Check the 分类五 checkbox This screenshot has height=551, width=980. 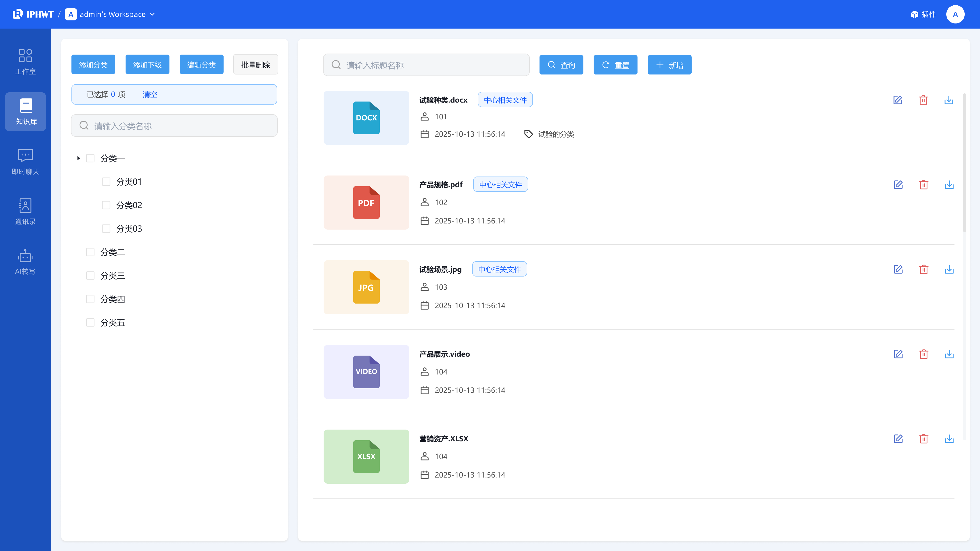[90, 322]
